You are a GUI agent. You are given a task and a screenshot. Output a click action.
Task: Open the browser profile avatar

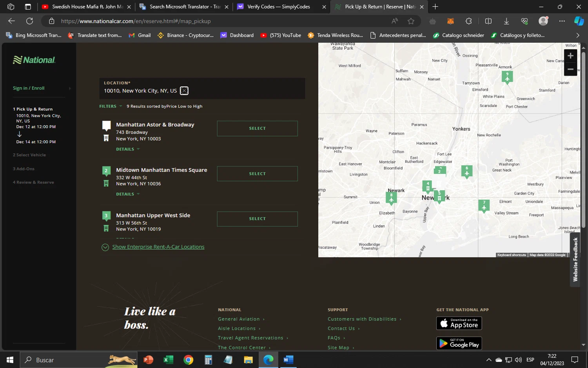tap(543, 21)
